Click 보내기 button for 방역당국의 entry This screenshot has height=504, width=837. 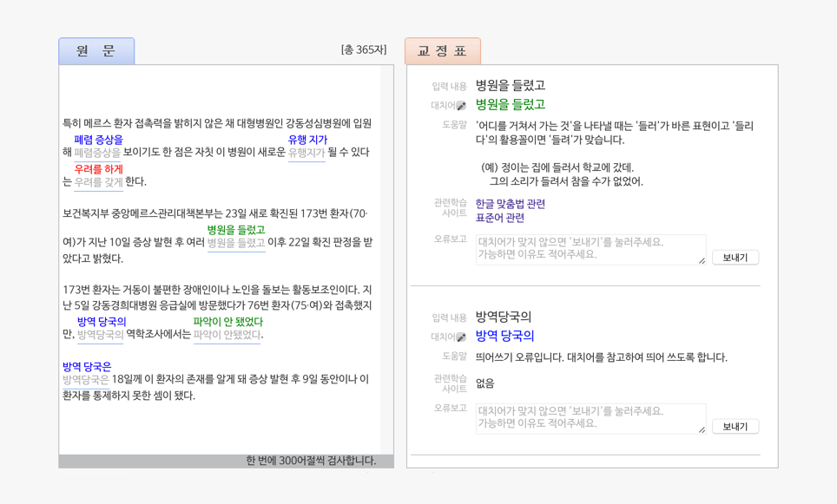(x=735, y=427)
